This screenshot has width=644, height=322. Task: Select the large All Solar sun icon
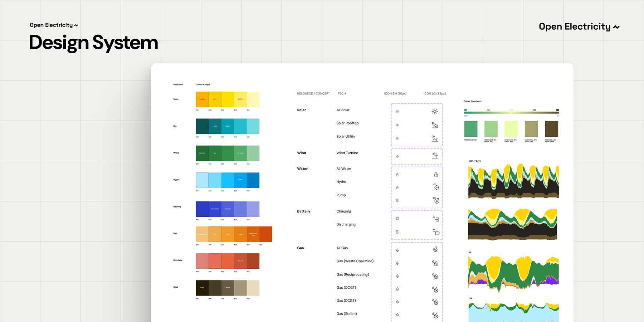435,111
